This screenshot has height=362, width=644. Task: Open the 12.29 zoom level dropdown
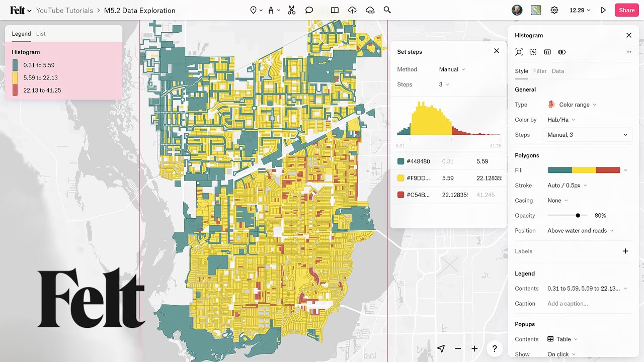[x=580, y=10]
